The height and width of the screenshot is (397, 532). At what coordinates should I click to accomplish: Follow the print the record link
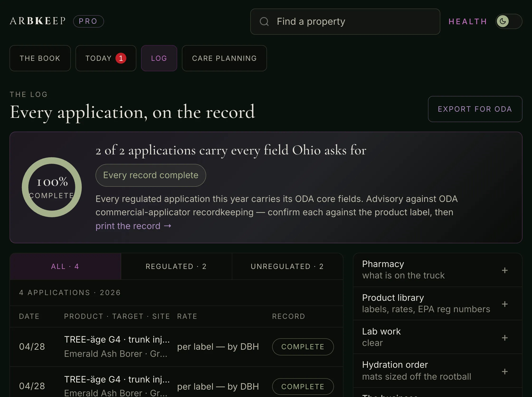pos(133,226)
